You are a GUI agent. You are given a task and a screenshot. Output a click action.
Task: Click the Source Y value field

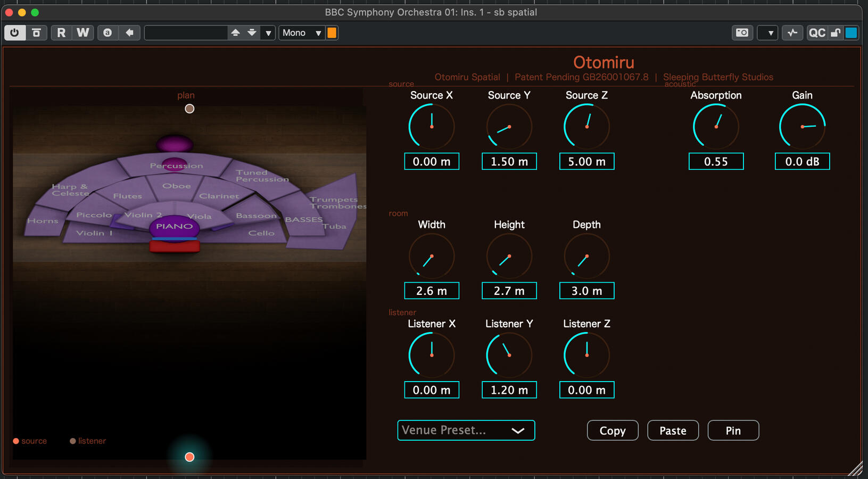point(509,161)
